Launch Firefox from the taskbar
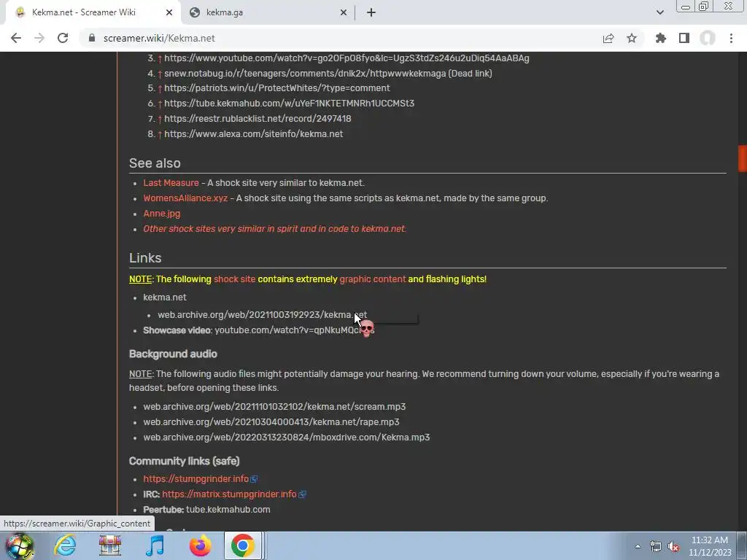The width and height of the screenshot is (747, 560). pyautogui.click(x=200, y=545)
